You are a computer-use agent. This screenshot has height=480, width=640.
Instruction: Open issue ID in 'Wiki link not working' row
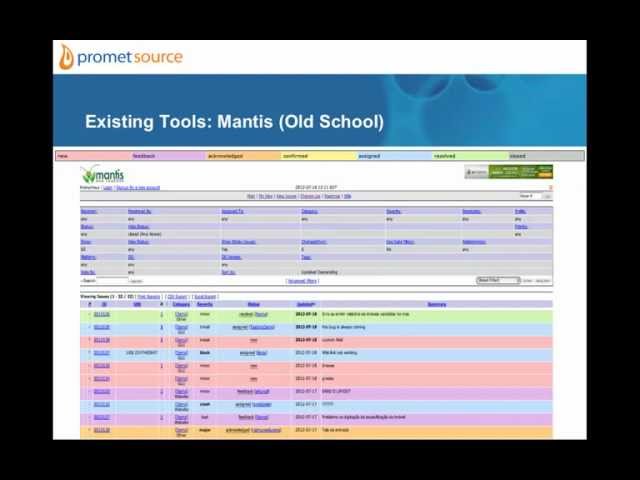pos(102,353)
